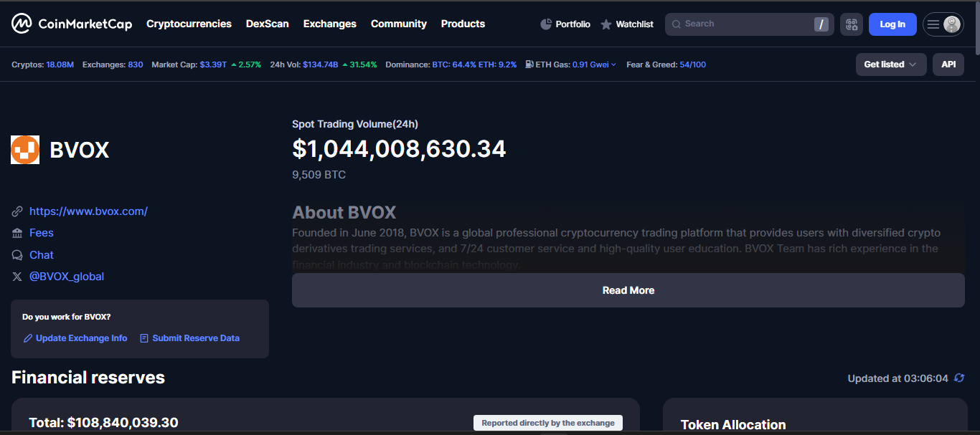Click the Fear & Greed 54/100 value
This screenshot has width=980, height=435.
[x=693, y=64]
